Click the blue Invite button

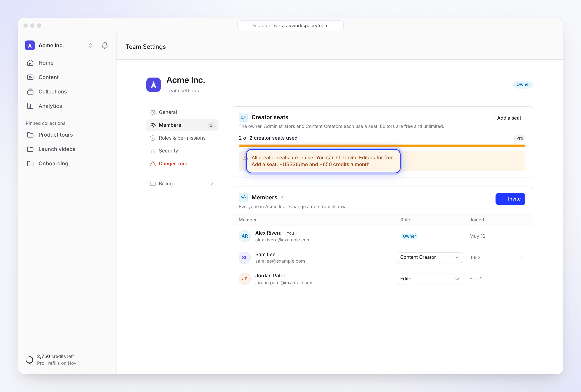510,199
